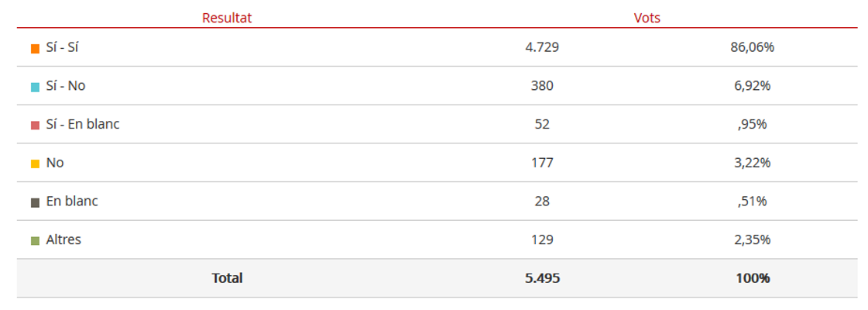Click the 2,35% Altres percentage
Viewport: 868px width, 310px height.
pyautogui.click(x=753, y=239)
